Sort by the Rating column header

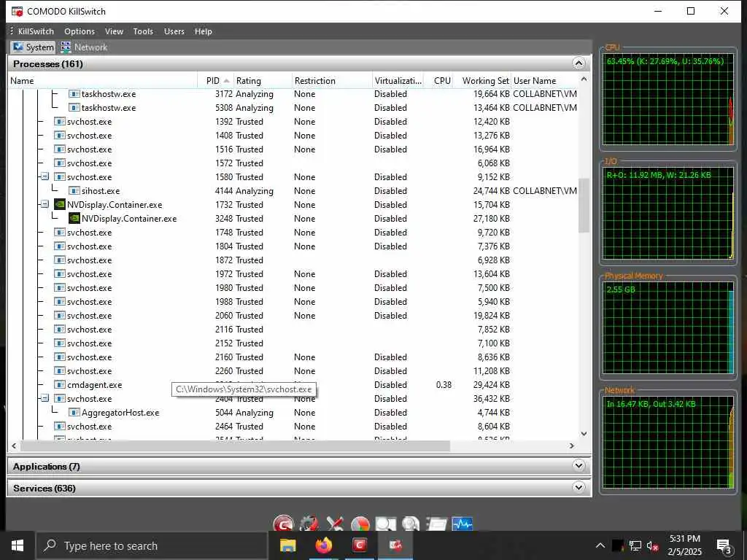[x=263, y=81]
